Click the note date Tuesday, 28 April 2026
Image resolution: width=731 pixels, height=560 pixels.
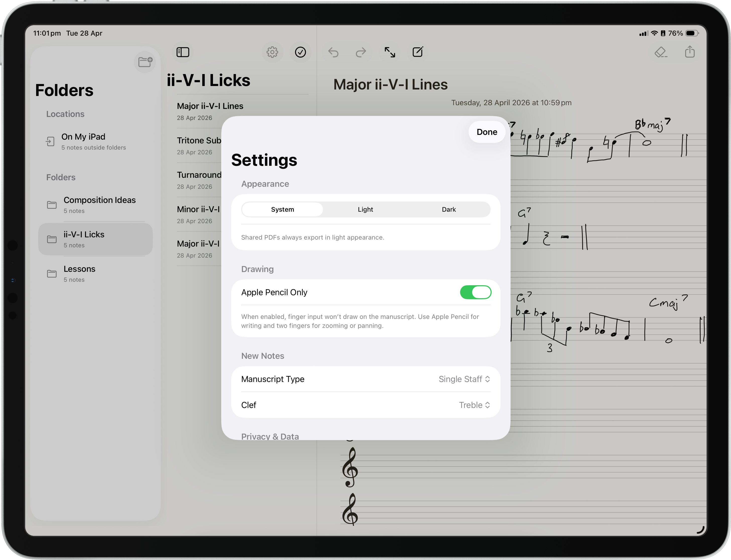(x=511, y=103)
